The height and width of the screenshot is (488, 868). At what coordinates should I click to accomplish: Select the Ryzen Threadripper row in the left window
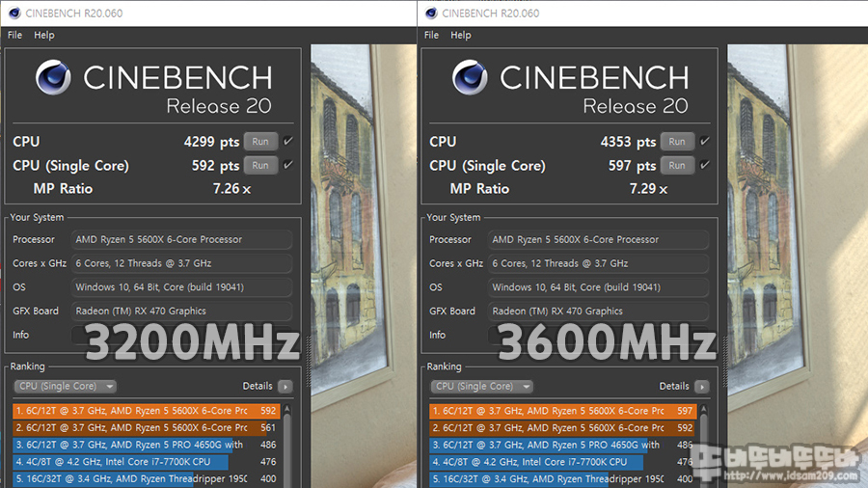click(147, 479)
